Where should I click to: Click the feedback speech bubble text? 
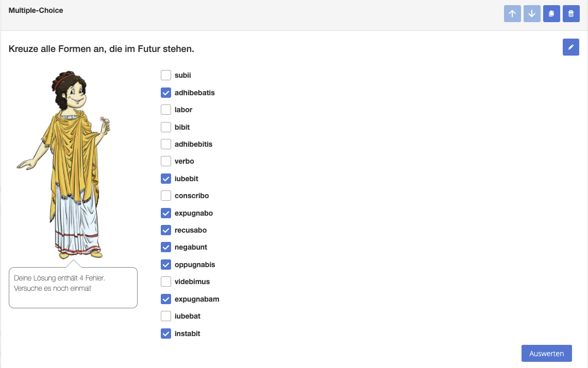pos(59,283)
